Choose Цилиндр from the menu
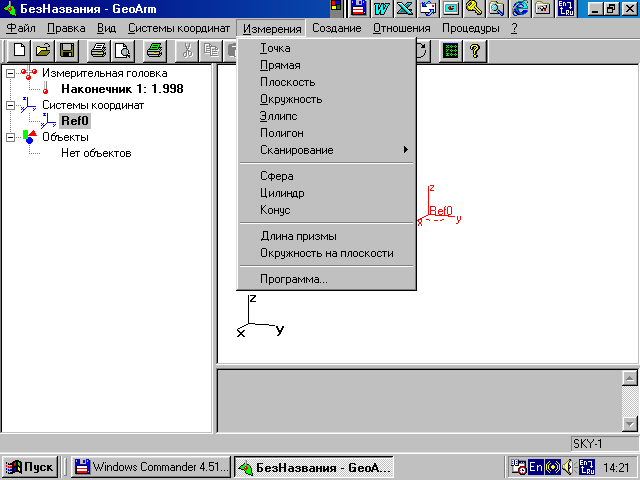The height and width of the screenshot is (480, 640). coord(326,193)
